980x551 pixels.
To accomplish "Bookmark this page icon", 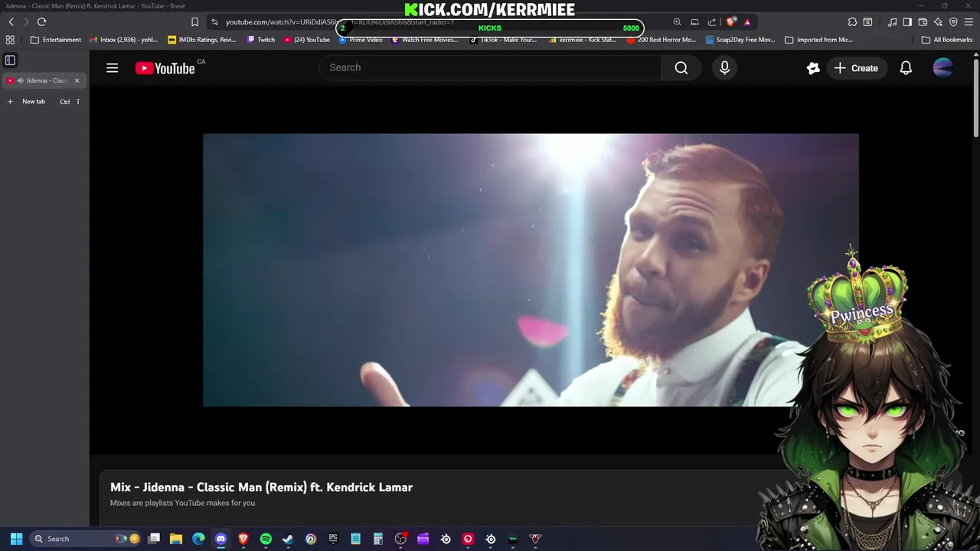I will pos(194,22).
